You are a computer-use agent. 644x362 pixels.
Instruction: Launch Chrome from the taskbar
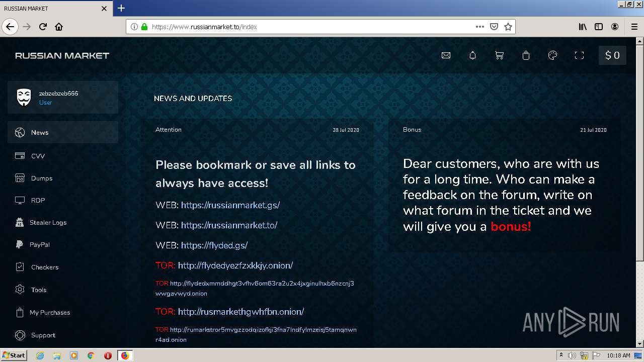[x=91, y=355]
